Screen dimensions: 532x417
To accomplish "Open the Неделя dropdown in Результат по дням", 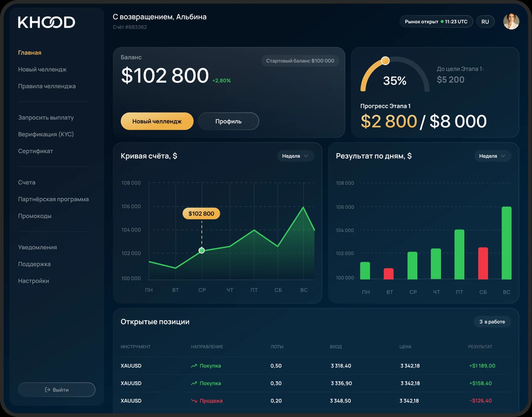I will click(x=492, y=156).
